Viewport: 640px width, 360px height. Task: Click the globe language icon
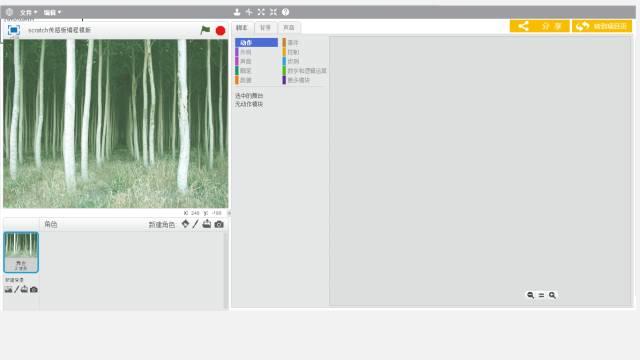point(9,12)
